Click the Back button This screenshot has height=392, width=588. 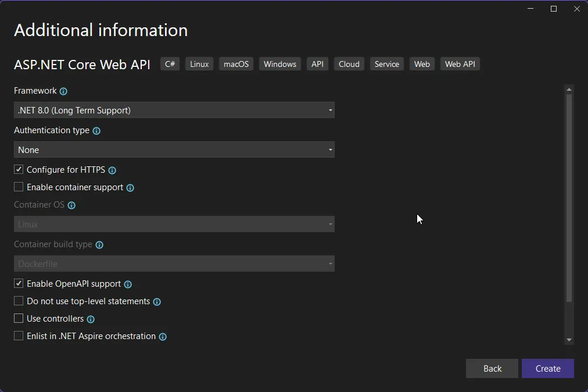click(x=492, y=368)
